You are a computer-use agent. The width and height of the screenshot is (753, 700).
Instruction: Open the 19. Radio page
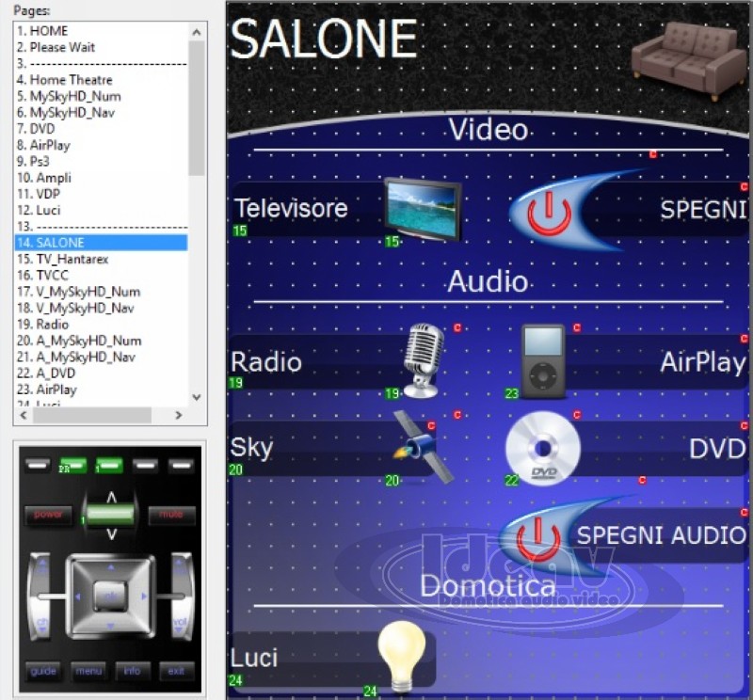click(x=101, y=324)
